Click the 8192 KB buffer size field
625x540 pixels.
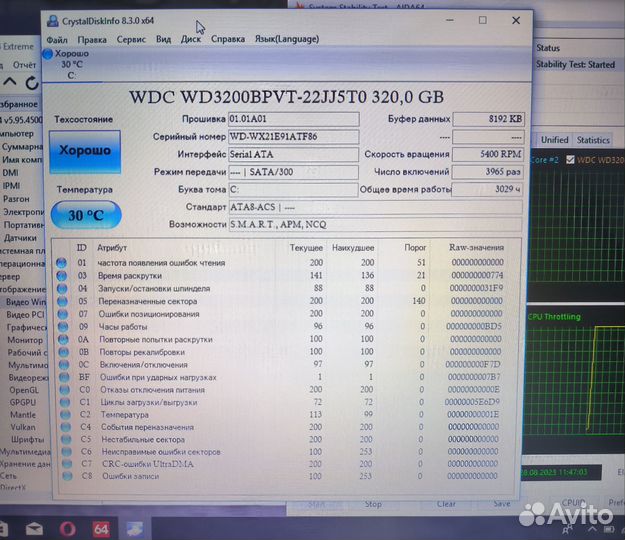(x=488, y=119)
